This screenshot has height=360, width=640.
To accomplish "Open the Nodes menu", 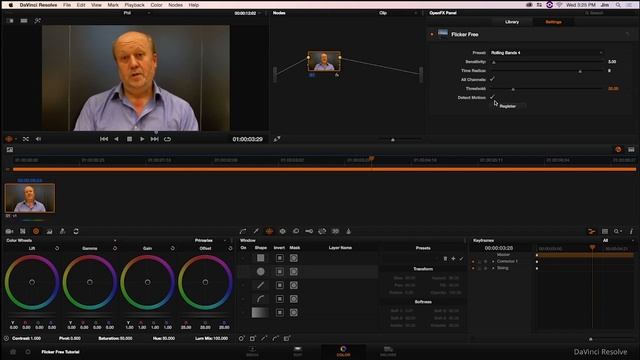I will (x=176, y=5).
